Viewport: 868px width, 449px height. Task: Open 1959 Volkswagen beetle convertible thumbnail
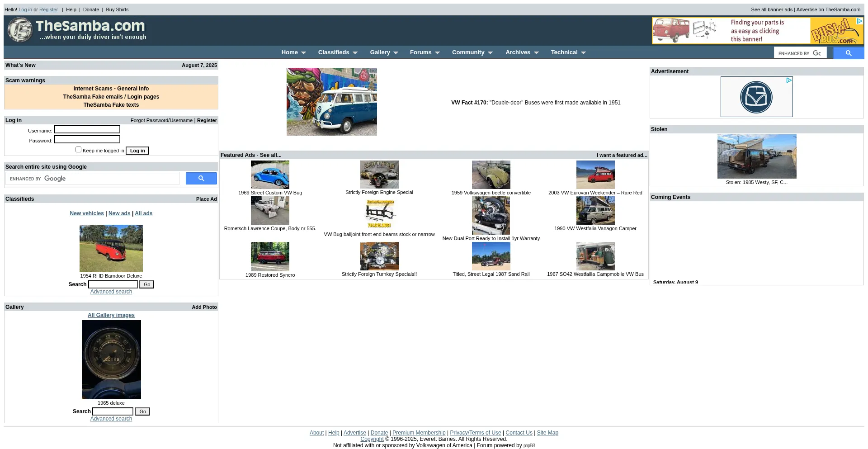tap(491, 175)
